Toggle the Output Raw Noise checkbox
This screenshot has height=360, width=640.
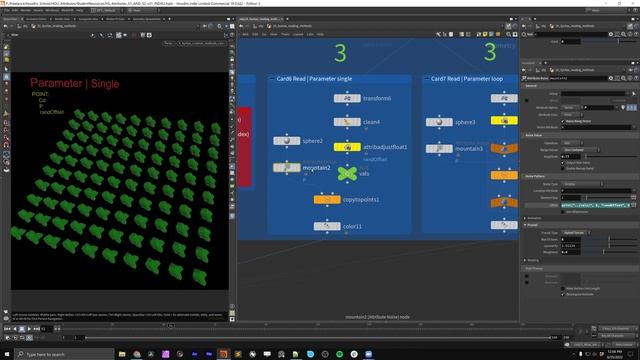tap(563, 162)
